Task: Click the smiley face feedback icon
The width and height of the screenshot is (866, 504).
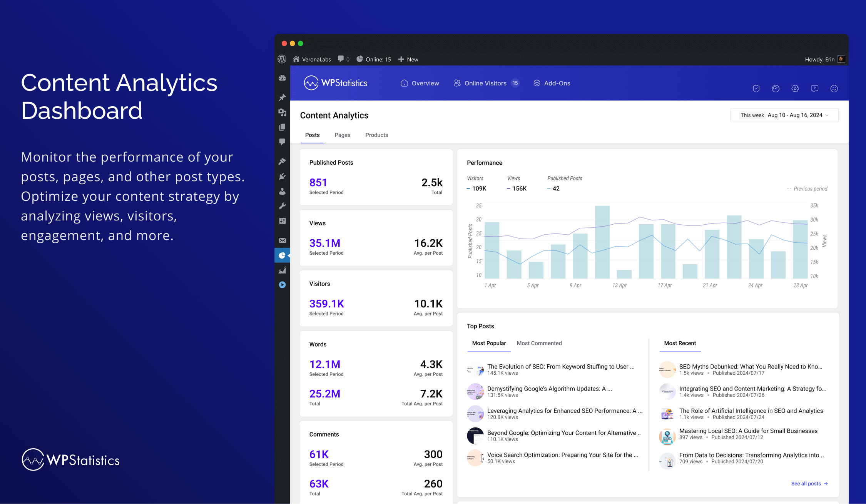Action: coord(834,88)
